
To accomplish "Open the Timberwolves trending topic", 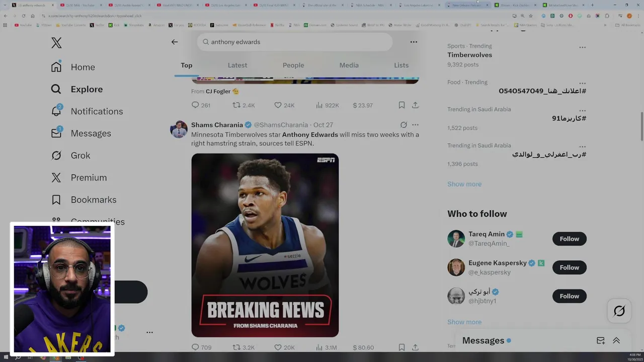I will pos(469,55).
